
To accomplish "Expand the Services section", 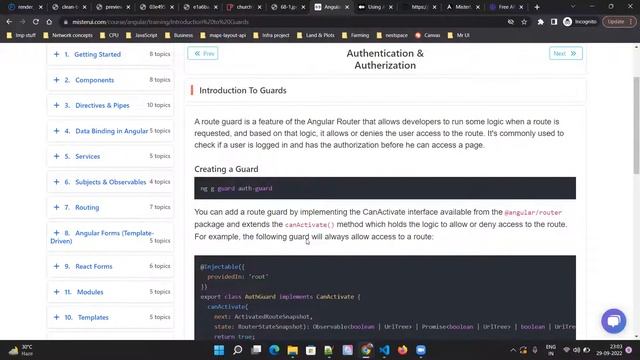I will coord(110,156).
